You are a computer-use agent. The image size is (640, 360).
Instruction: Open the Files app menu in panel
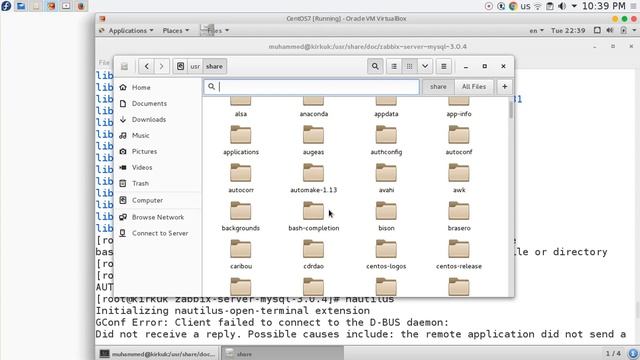pos(215,31)
